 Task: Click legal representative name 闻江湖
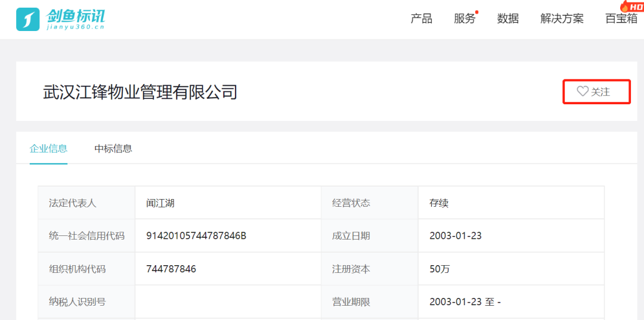160,203
